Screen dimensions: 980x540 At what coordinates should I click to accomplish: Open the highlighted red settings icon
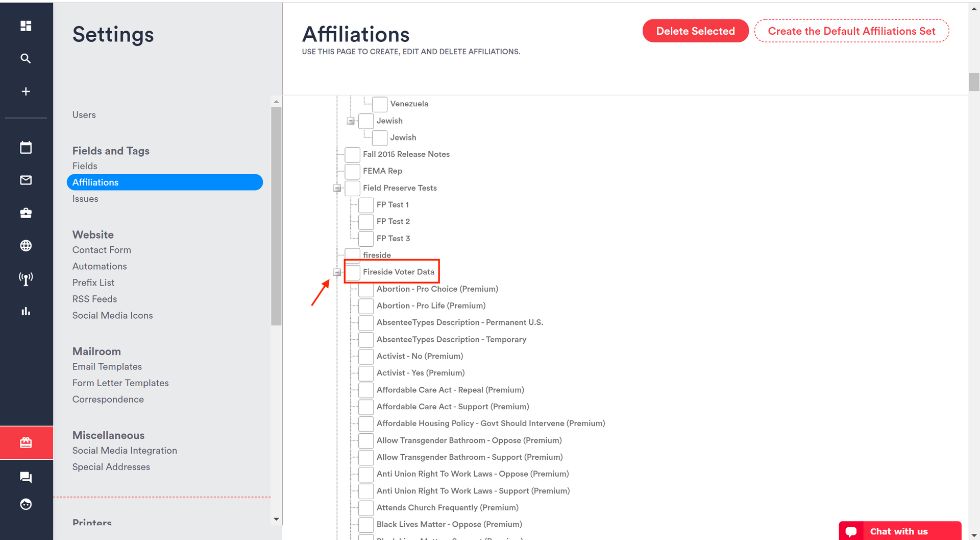click(26, 442)
